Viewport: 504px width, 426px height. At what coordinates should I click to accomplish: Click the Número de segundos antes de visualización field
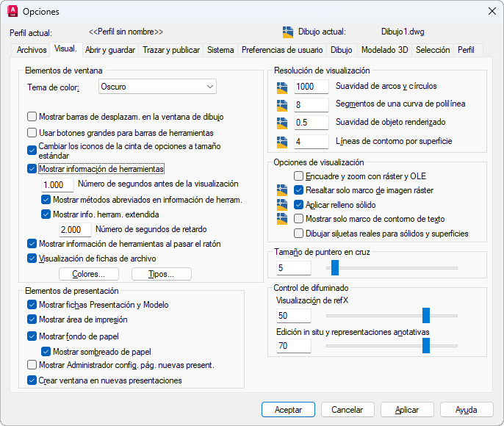[x=57, y=185]
